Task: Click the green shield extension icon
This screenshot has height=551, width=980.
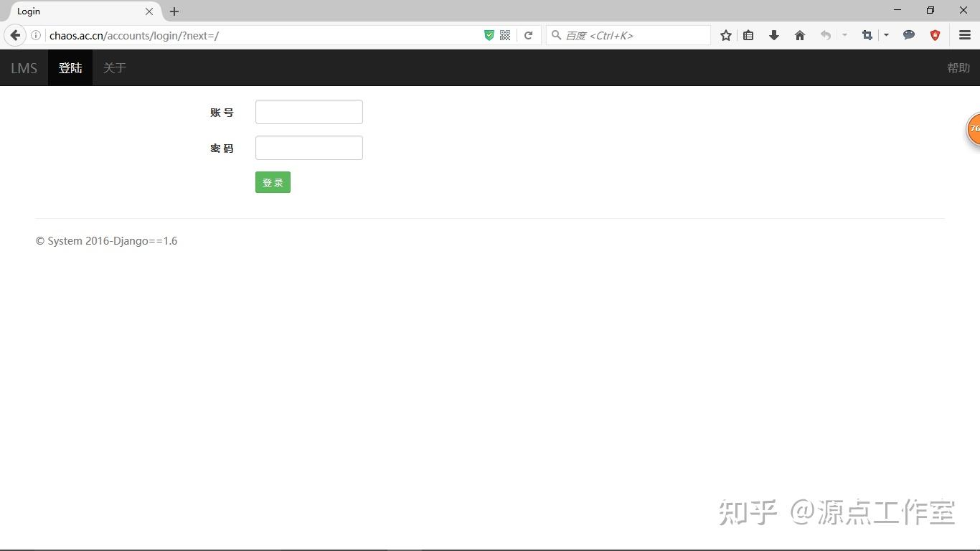Action: [x=489, y=34]
